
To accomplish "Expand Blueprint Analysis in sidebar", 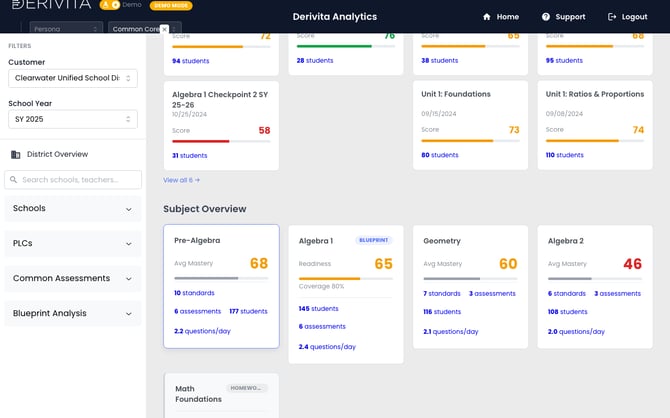I will tap(73, 314).
